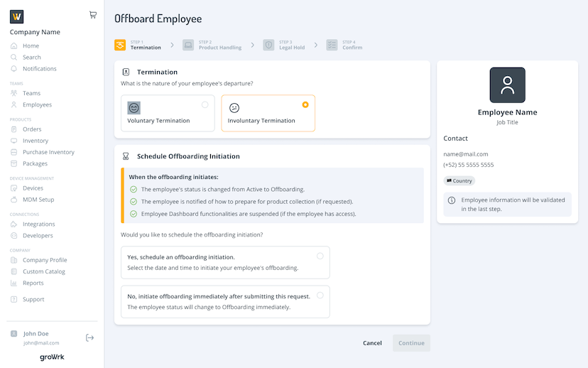Click the Step 2 Product Handling icon
This screenshot has height=368, width=588.
188,45
